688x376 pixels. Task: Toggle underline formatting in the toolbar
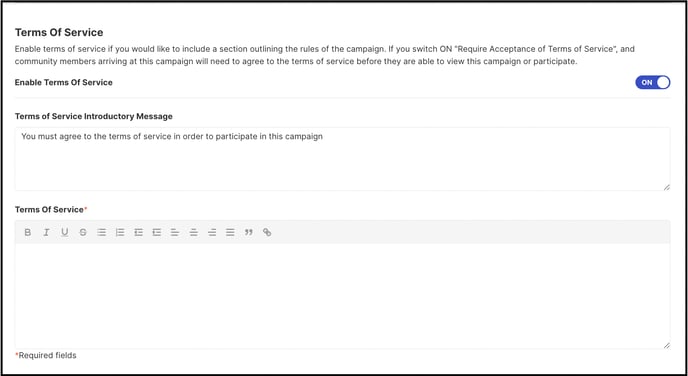[64, 233]
